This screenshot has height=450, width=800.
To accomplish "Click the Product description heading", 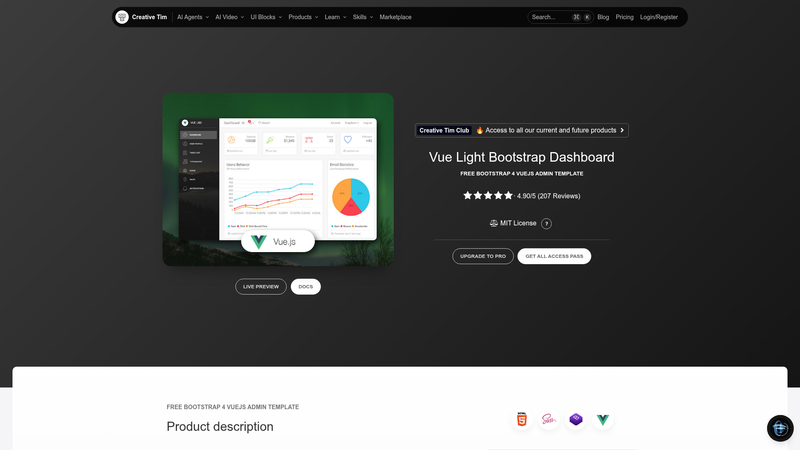I will [x=220, y=427].
